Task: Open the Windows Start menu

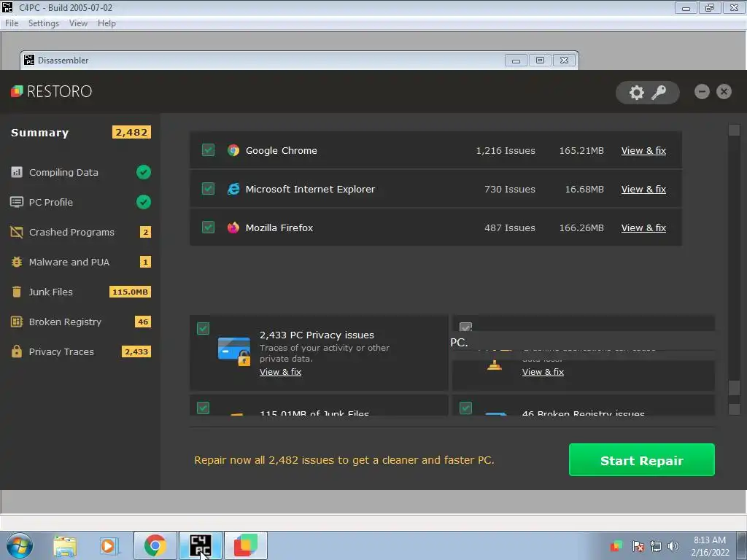Action: pos(20,545)
